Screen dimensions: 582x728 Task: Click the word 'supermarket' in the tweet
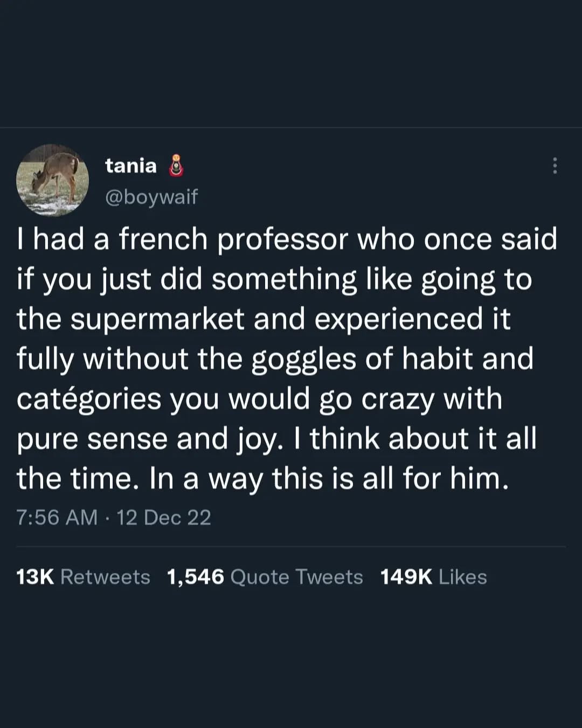[x=157, y=319]
